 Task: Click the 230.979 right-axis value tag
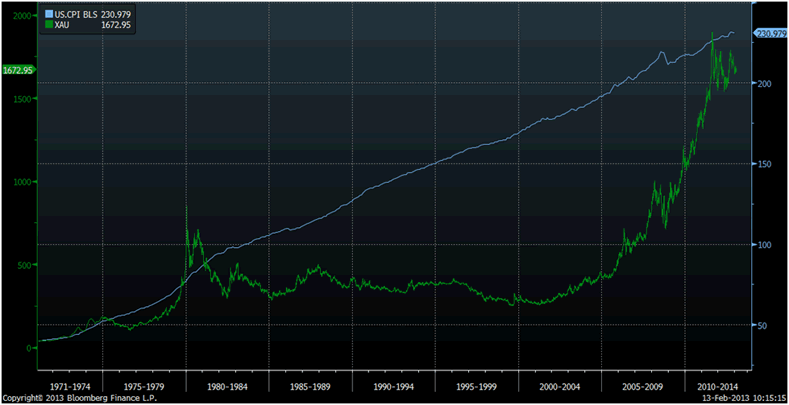[769, 34]
